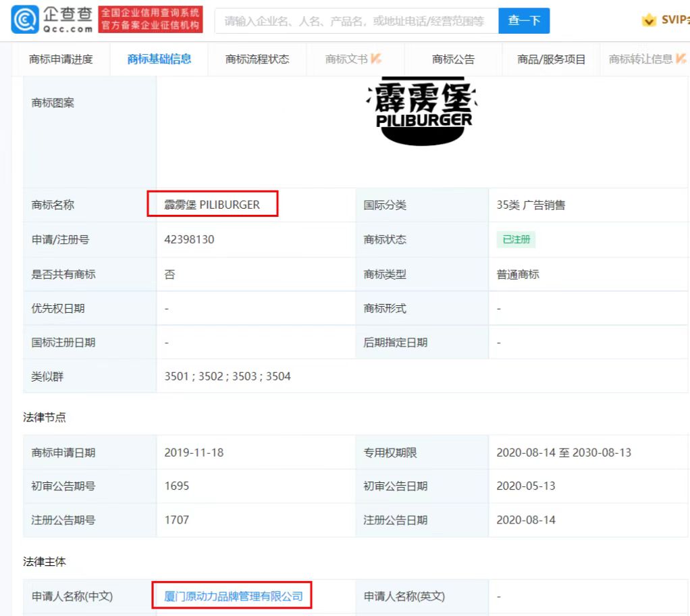690x616 pixels.
Task: Click the VIP badge beside 商标转让信息
Action: (x=681, y=59)
